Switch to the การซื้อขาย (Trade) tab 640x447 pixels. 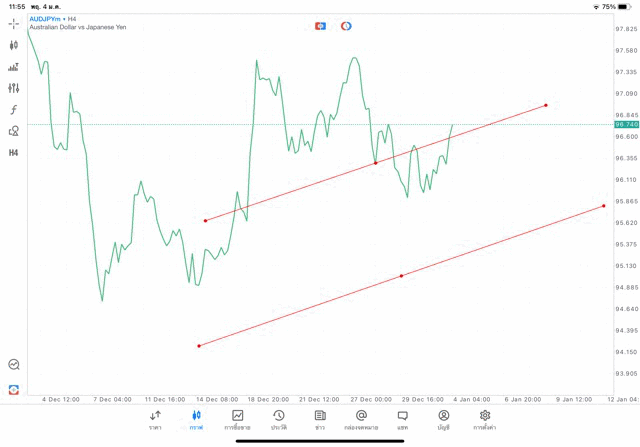pyautogui.click(x=238, y=419)
